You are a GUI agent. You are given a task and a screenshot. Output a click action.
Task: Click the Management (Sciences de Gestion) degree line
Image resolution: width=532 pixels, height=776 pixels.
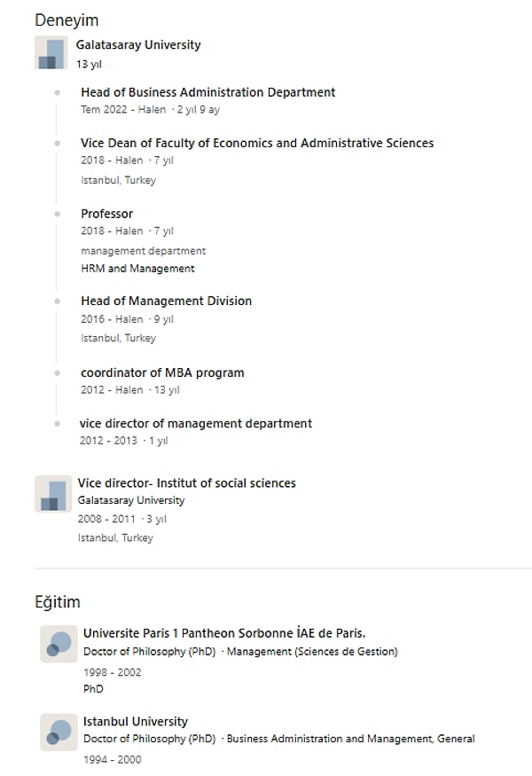240,652
